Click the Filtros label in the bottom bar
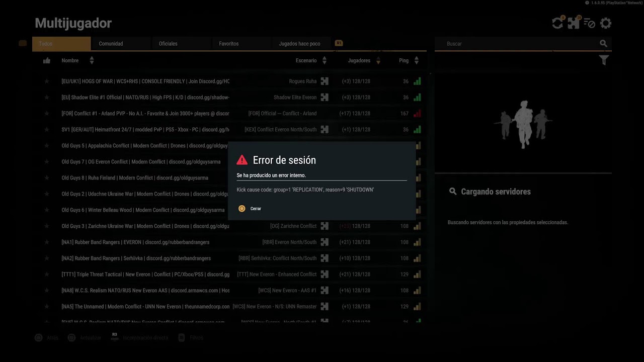 (x=197, y=338)
